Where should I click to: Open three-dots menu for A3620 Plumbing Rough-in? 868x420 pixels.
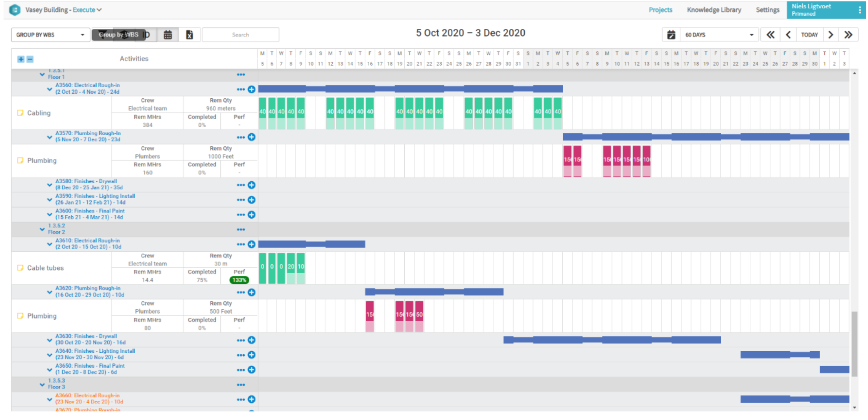[x=241, y=293]
